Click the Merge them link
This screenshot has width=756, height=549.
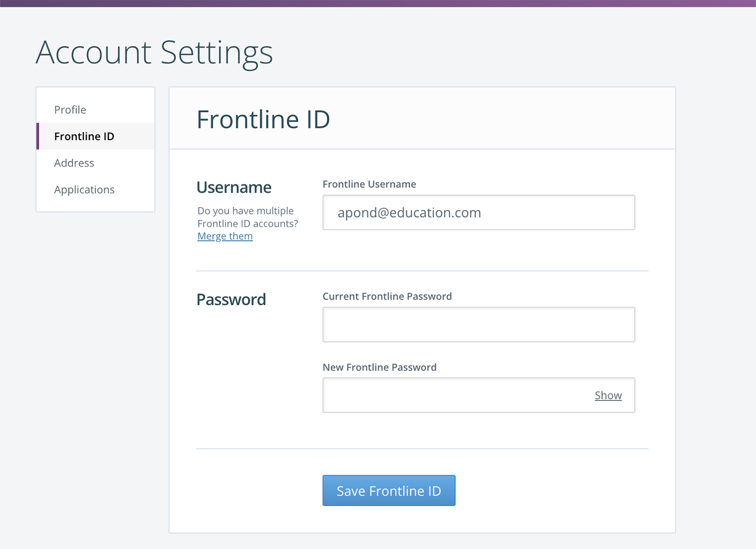pyautogui.click(x=225, y=236)
